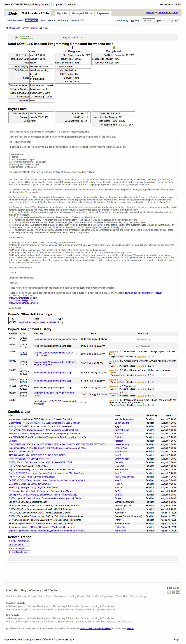Click the go search button
186x644 pixels.
pos(176,21)
